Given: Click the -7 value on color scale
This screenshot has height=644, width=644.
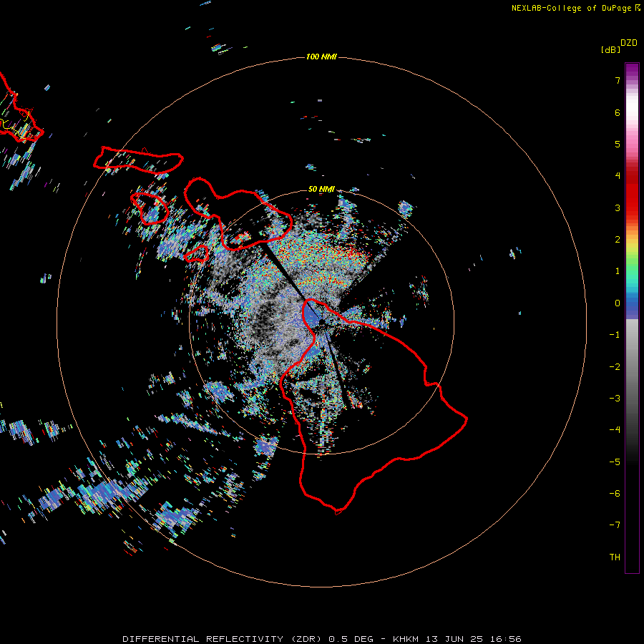Looking at the screenshot, I should point(615,525).
